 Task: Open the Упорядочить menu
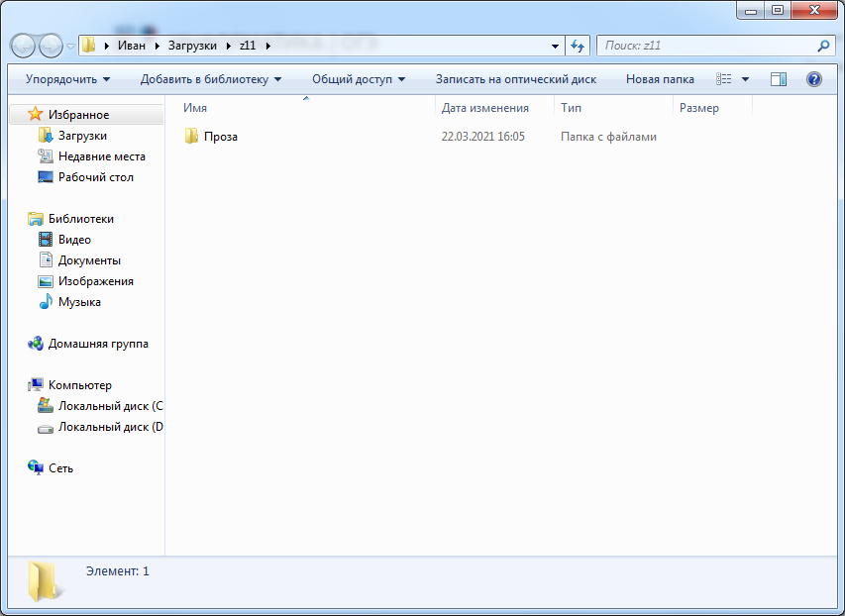68,79
